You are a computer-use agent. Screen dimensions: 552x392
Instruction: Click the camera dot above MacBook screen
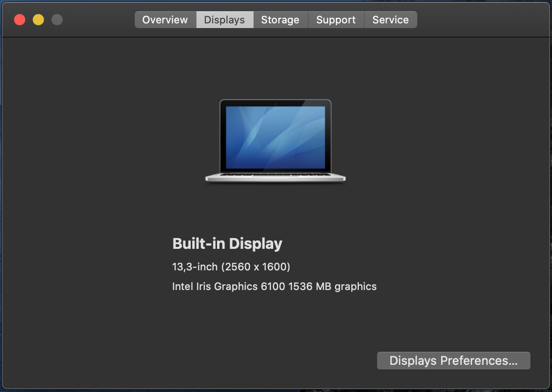coord(276,103)
